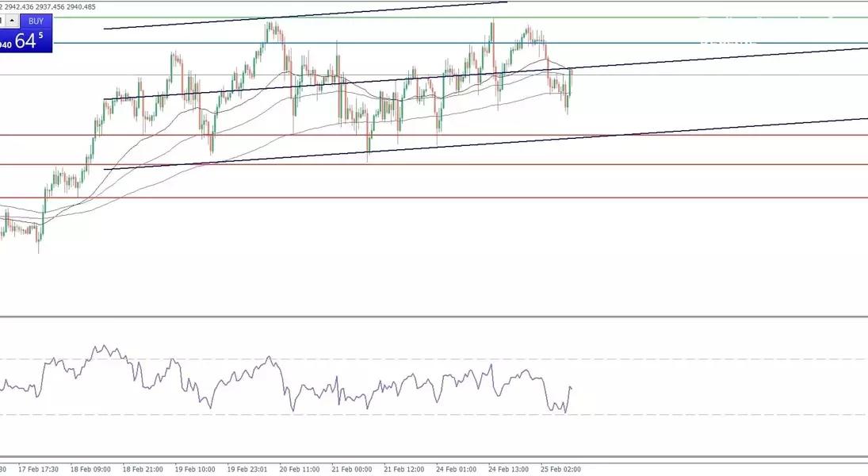
Task: Click the 24 Feb 13:00 time axis label
Action: 508,469
